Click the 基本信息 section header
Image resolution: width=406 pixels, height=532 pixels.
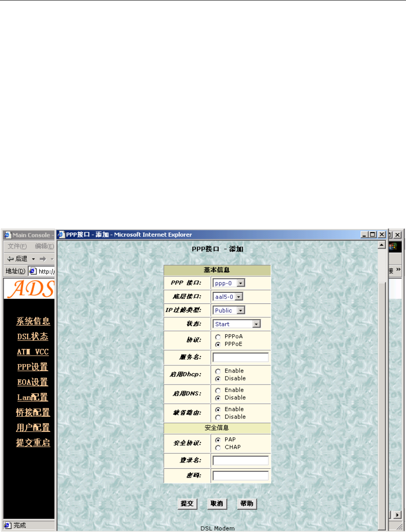(217, 270)
